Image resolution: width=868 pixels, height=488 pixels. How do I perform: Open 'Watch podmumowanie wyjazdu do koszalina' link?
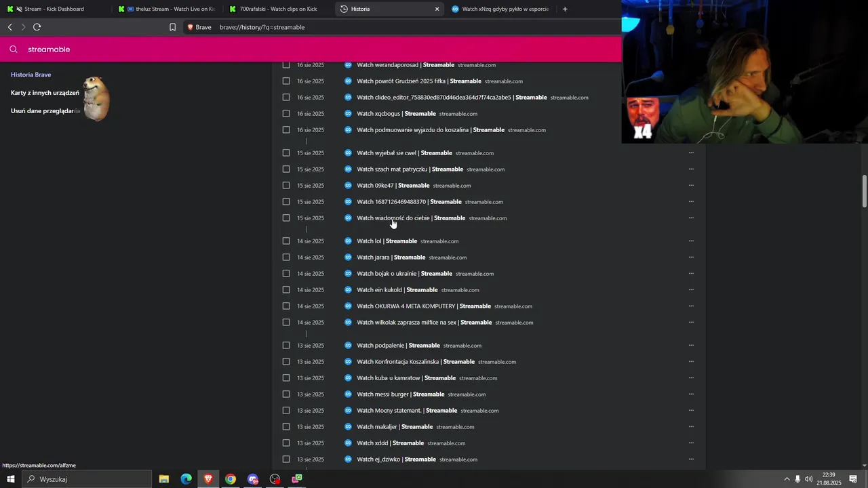431,130
